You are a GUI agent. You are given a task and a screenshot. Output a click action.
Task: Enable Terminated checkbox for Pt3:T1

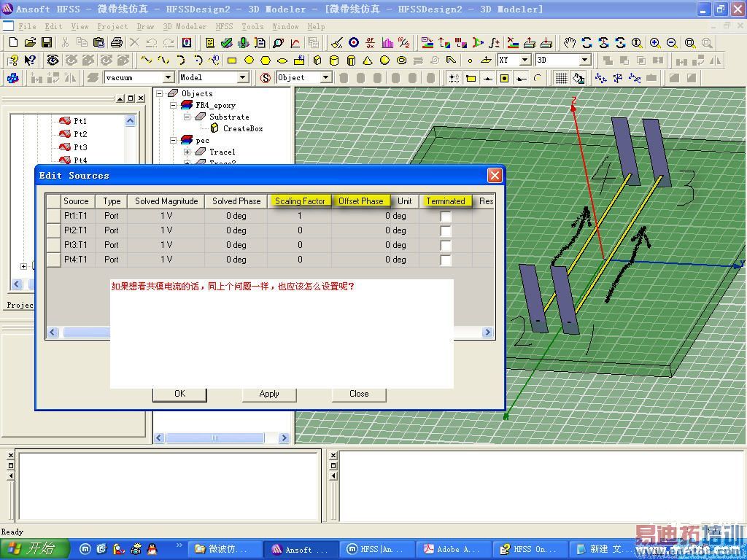[x=446, y=246]
